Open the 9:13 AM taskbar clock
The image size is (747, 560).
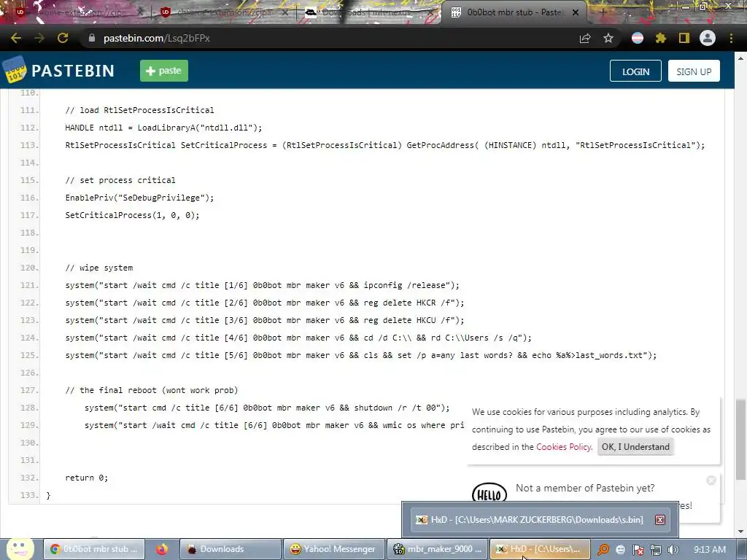pyautogui.click(x=710, y=550)
